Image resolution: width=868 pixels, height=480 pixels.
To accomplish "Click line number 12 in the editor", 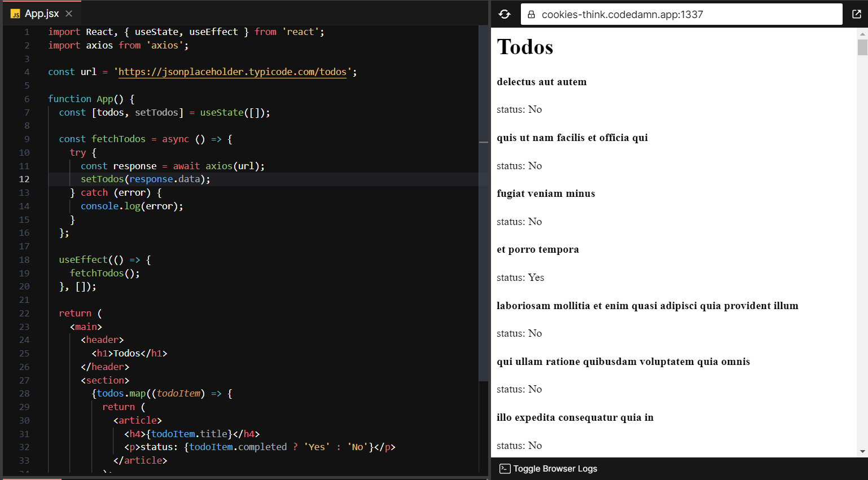I will pyautogui.click(x=24, y=179).
